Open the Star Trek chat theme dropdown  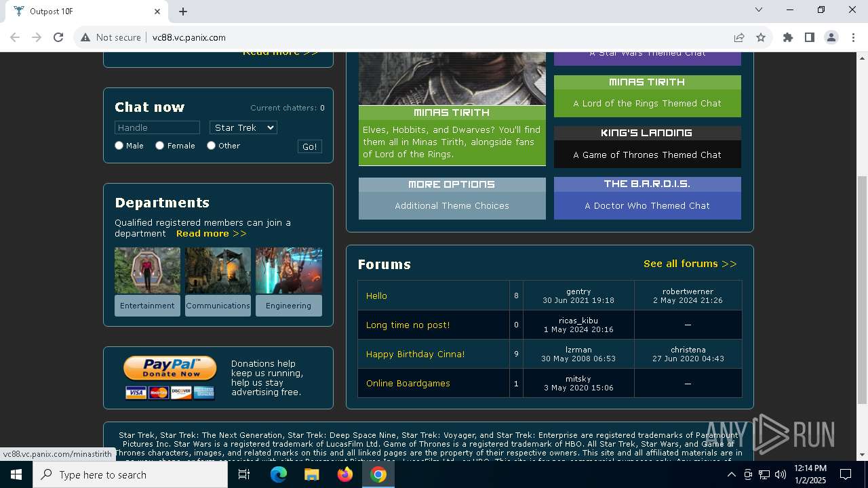243,127
